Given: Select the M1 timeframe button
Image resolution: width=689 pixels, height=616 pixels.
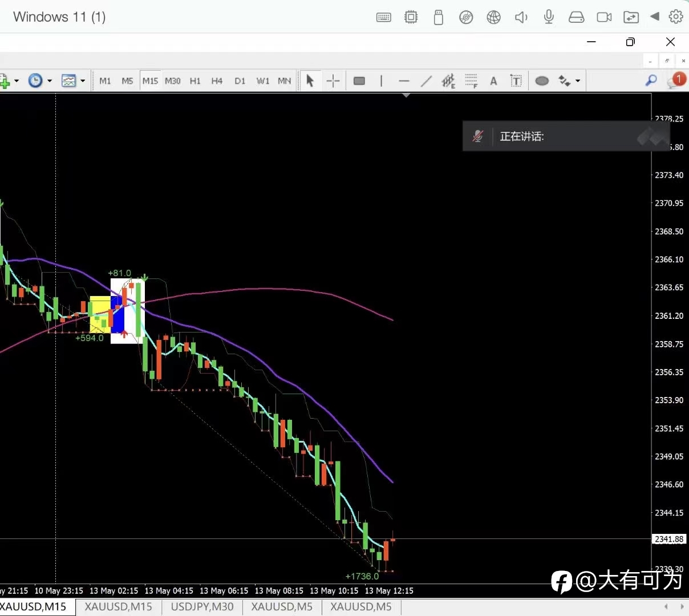Looking at the screenshot, I should point(105,81).
